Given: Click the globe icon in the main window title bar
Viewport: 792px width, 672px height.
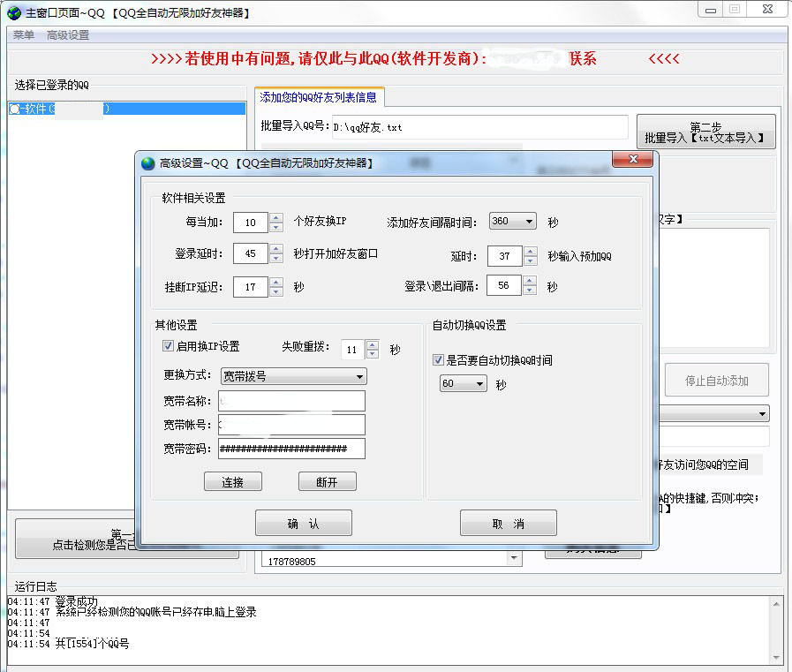Looking at the screenshot, I should pos(14,13).
